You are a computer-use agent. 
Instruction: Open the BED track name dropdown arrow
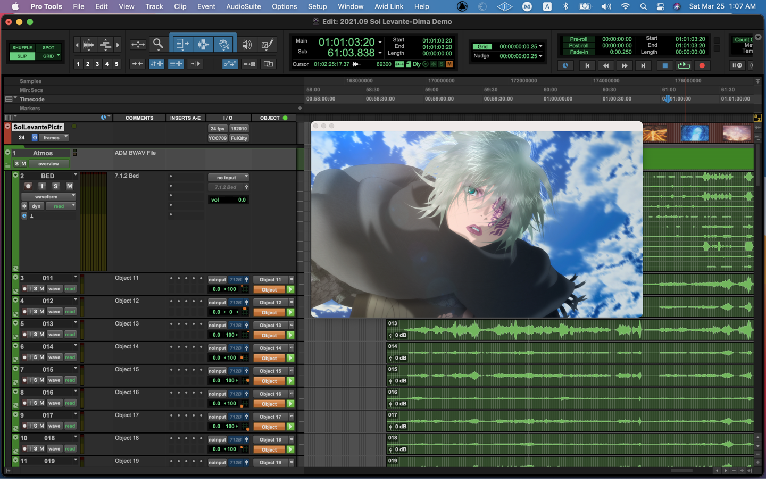pos(75,175)
